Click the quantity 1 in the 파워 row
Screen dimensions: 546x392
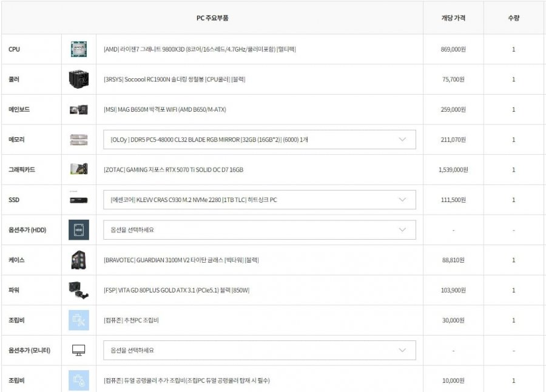pos(514,290)
